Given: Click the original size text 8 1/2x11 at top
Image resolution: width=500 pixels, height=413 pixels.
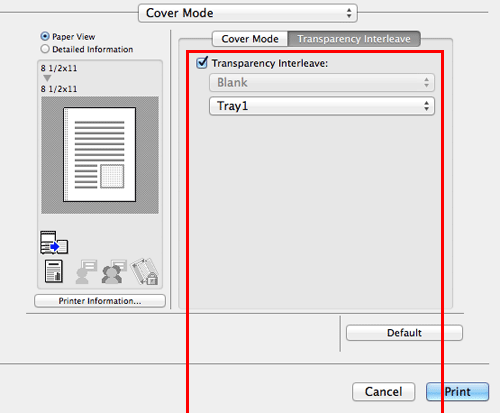Looking at the screenshot, I should (59, 68).
